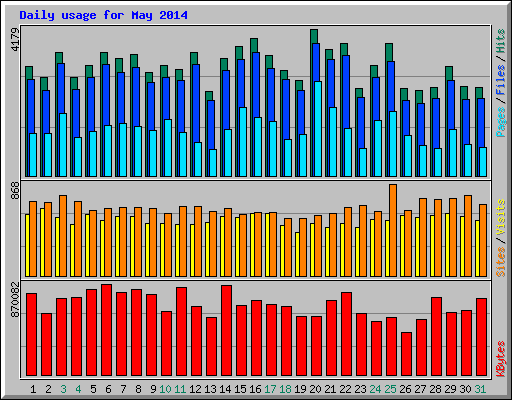Screen dimensions: 512x400
Task: Click day label 16 on the x-axis
Action: pos(255,389)
